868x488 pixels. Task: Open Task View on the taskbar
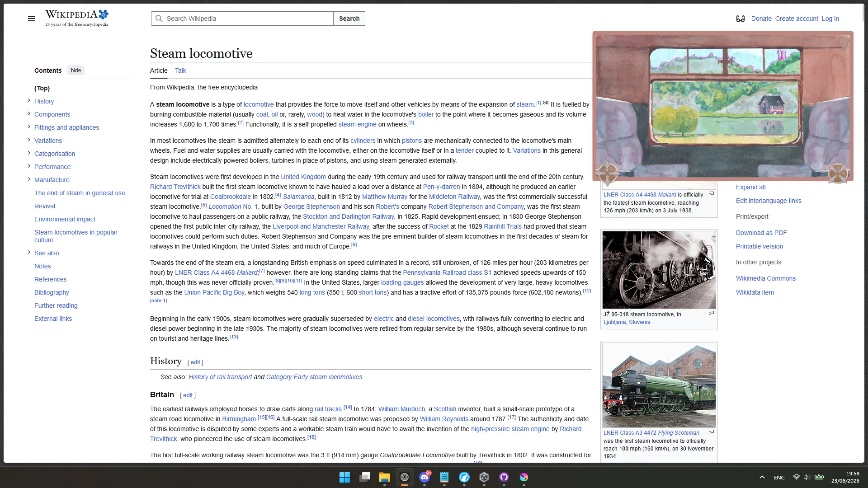point(364,477)
